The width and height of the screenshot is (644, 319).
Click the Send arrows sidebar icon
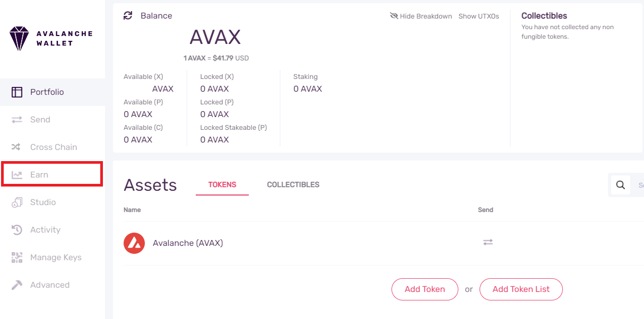point(17,120)
